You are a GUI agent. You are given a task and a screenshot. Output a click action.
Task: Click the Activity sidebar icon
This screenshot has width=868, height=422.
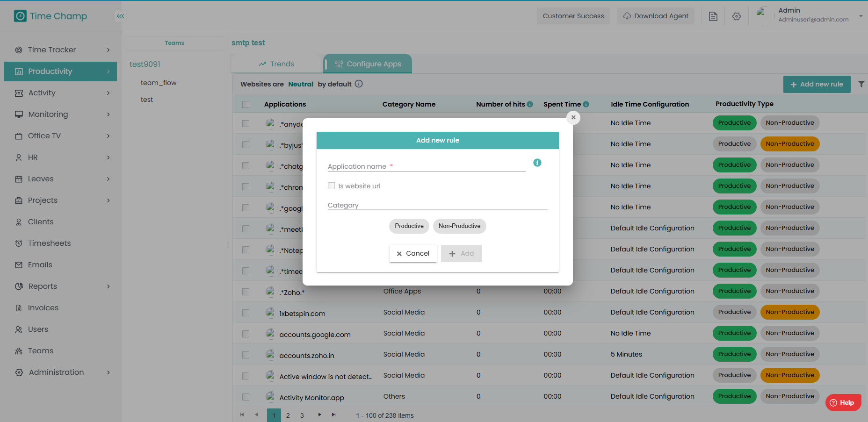[19, 93]
